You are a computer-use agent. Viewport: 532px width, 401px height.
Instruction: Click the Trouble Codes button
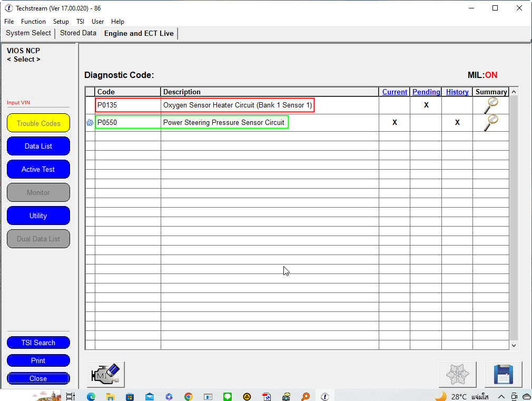[38, 123]
